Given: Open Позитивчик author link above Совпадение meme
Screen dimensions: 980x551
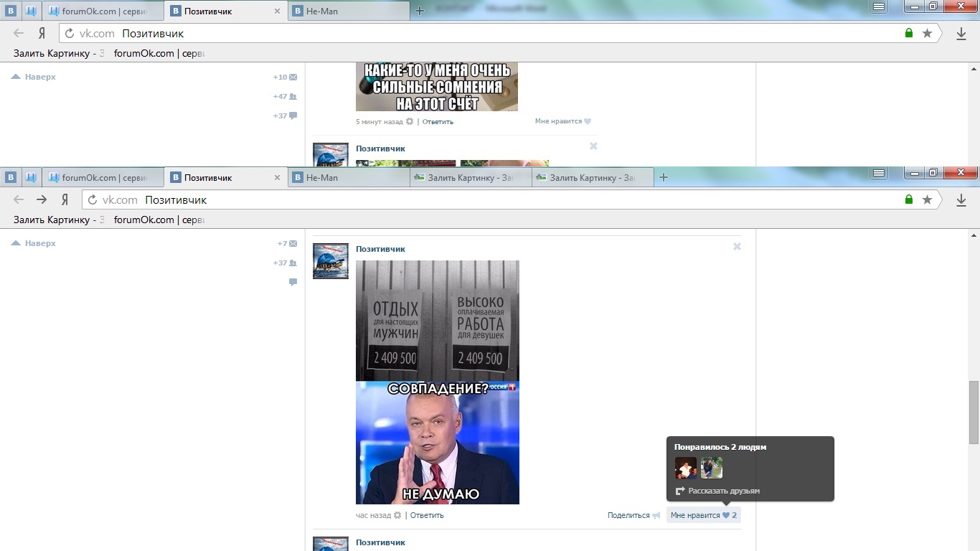Looking at the screenshot, I should [x=380, y=249].
